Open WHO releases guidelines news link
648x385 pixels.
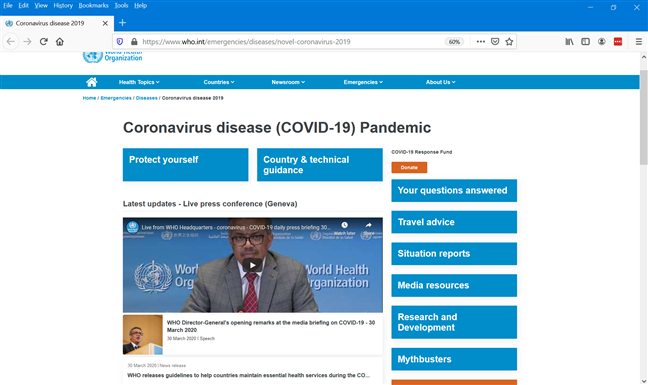tap(248, 375)
